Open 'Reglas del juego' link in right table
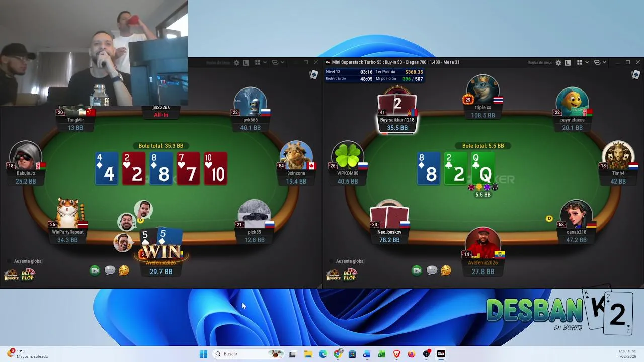Viewport: 644px width, 362px height. pos(540,63)
